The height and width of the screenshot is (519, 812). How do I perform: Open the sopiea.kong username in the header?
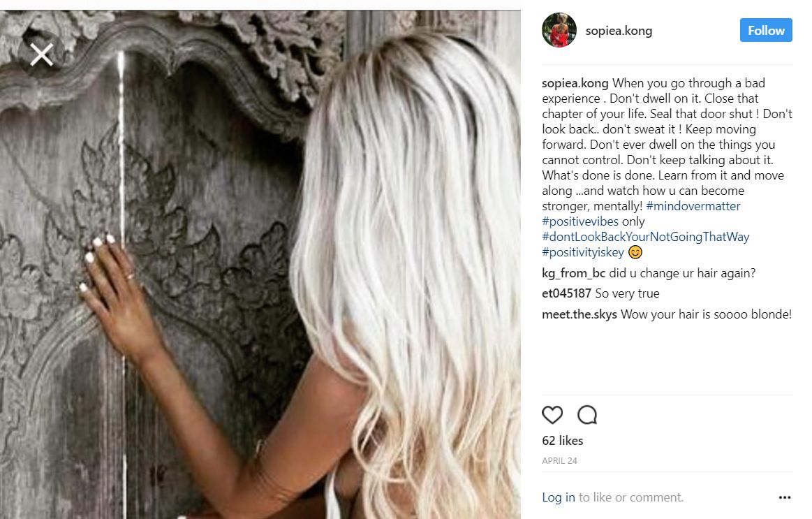click(619, 31)
